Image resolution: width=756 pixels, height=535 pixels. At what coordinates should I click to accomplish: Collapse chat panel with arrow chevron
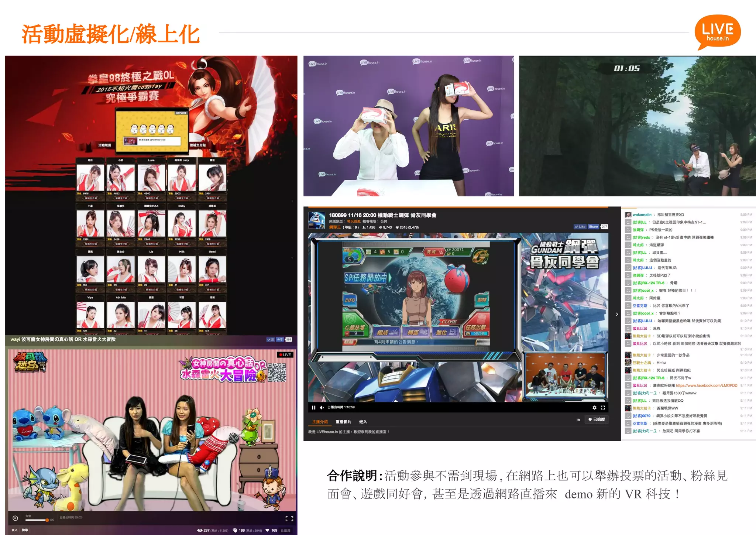click(617, 314)
